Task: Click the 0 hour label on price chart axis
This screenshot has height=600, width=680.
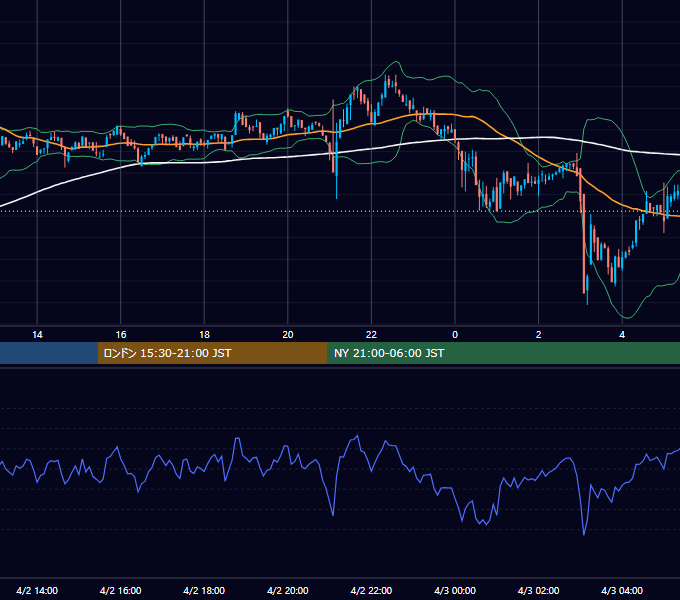Action: (455, 334)
